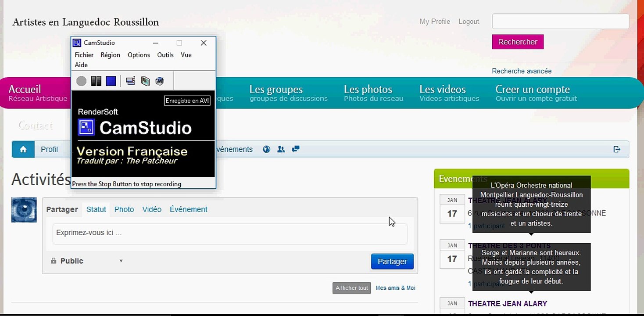Close the CamStudio window
Viewport: 644px width, 316px height.
pos(204,43)
